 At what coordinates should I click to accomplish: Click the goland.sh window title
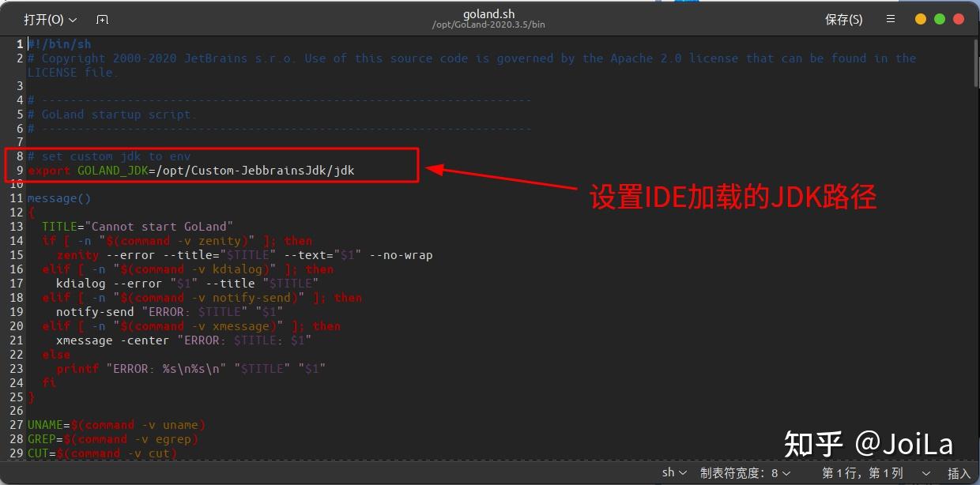tap(488, 13)
